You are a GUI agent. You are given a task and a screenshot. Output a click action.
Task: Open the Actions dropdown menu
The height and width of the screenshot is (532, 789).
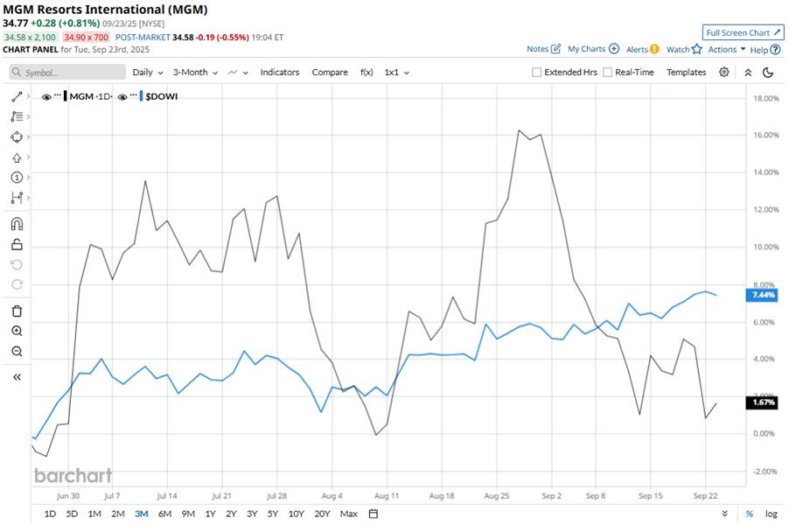[x=727, y=49]
